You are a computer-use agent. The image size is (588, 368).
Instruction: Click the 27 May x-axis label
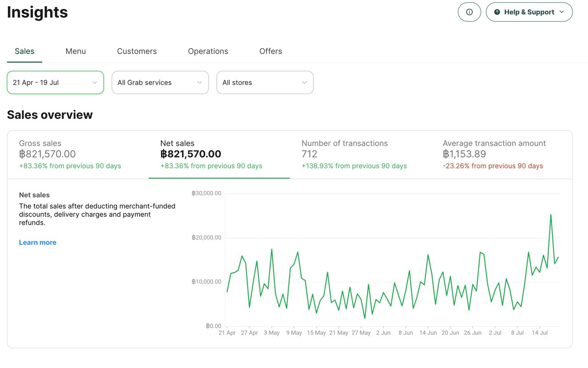(x=361, y=333)
